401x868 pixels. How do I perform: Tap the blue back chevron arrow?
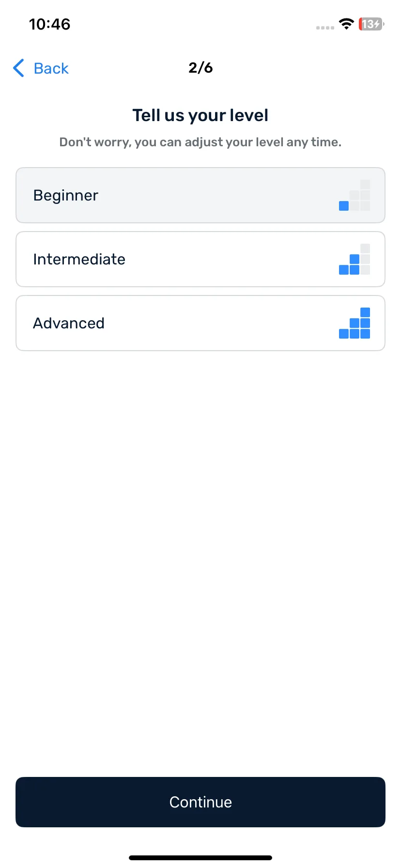(x=18, y=68)
